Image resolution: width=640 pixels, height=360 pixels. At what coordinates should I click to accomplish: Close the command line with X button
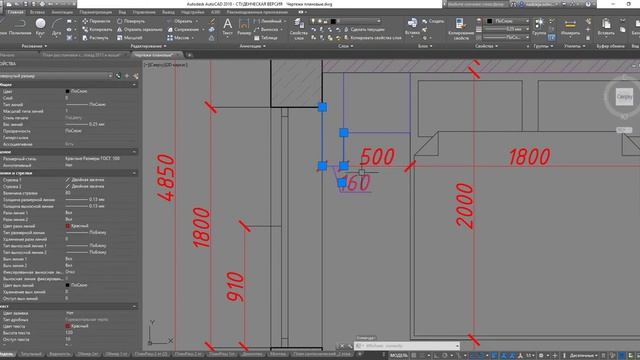tap(342, 346)
